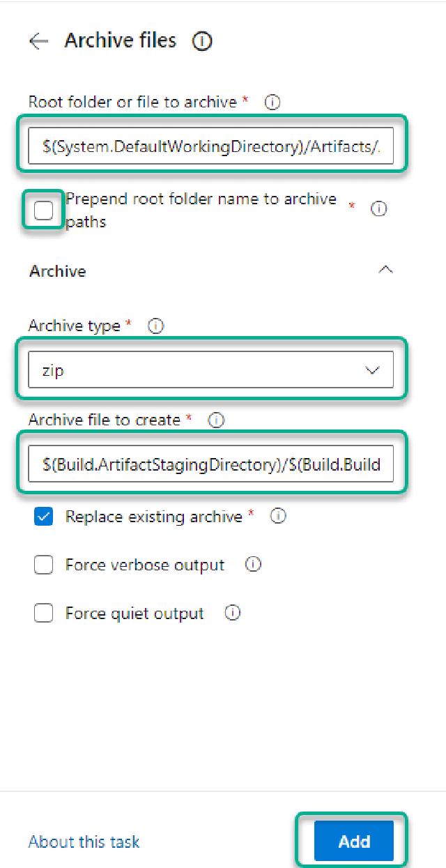Open the About this task link

coord(84,842)
